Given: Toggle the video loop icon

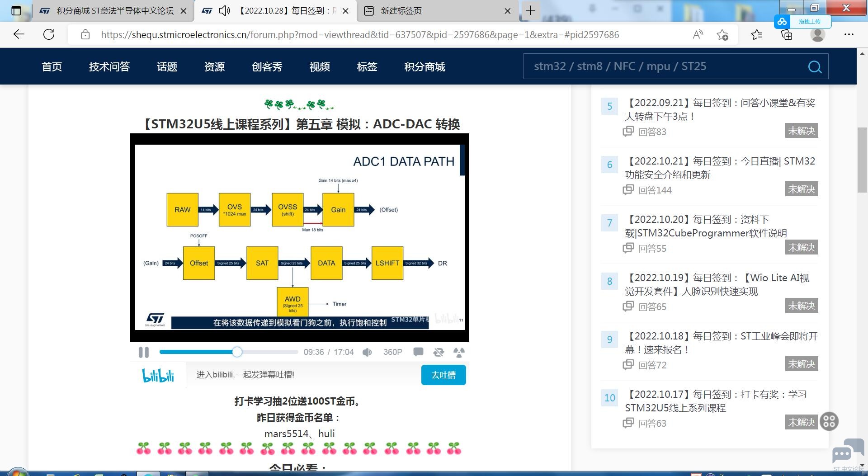Looking at the screenshot, I should click(x=439, y=352).
